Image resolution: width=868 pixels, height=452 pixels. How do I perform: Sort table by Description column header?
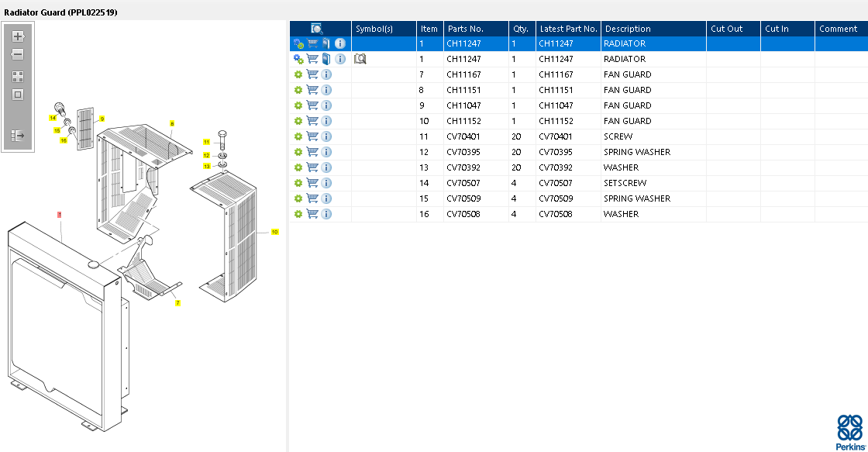coord(628,29)
